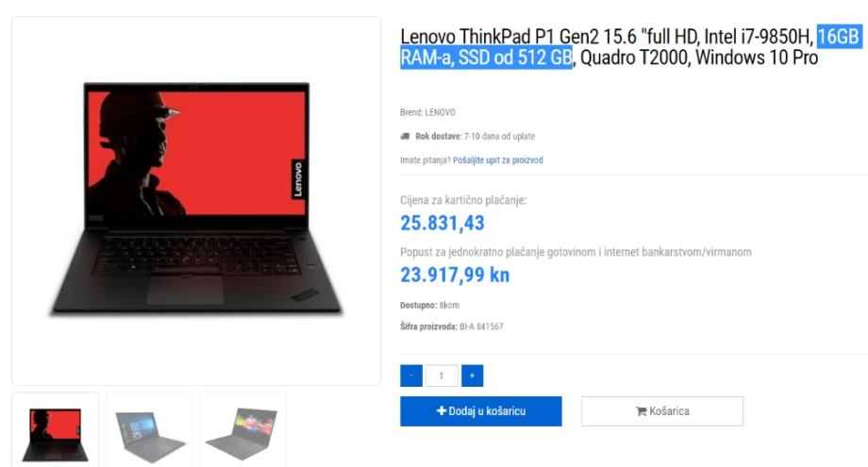Click the highlighted 16GB RAM-a text

(839, 37)
